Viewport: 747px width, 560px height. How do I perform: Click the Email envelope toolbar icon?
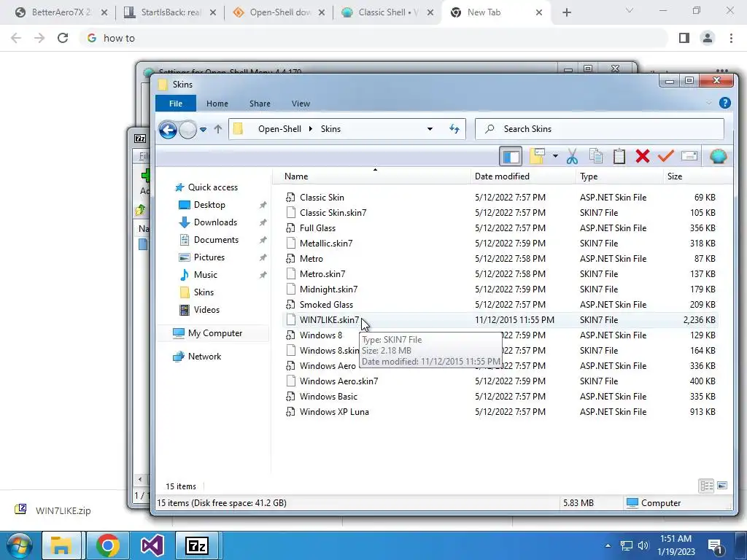pos(689,156)
